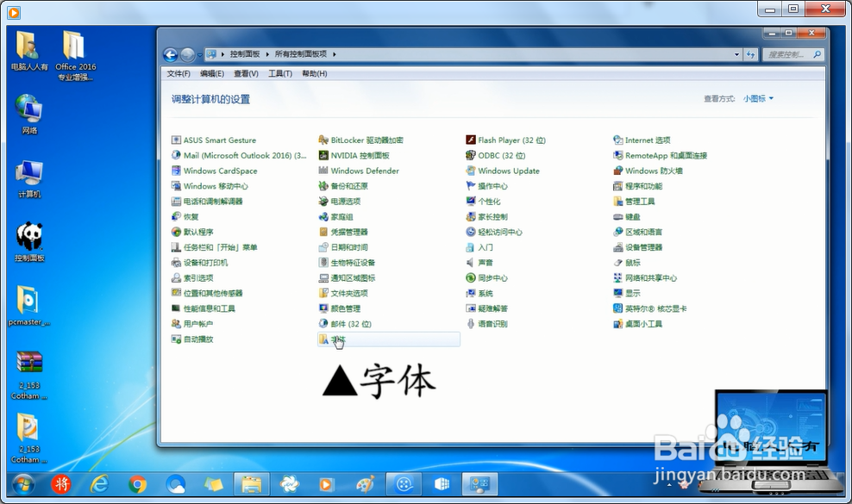Select pcmaster desktop icon
852x504 pixels.
click(28, 305)
